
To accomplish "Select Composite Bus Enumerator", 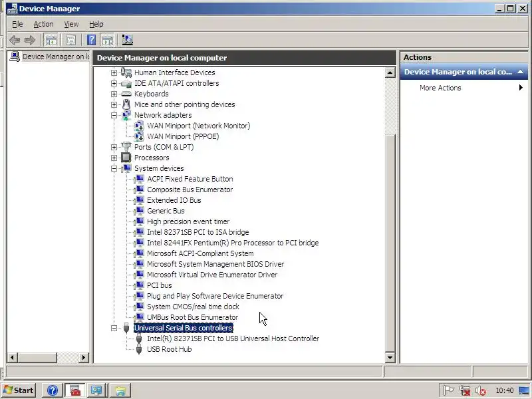I will (x=190, y=190).
